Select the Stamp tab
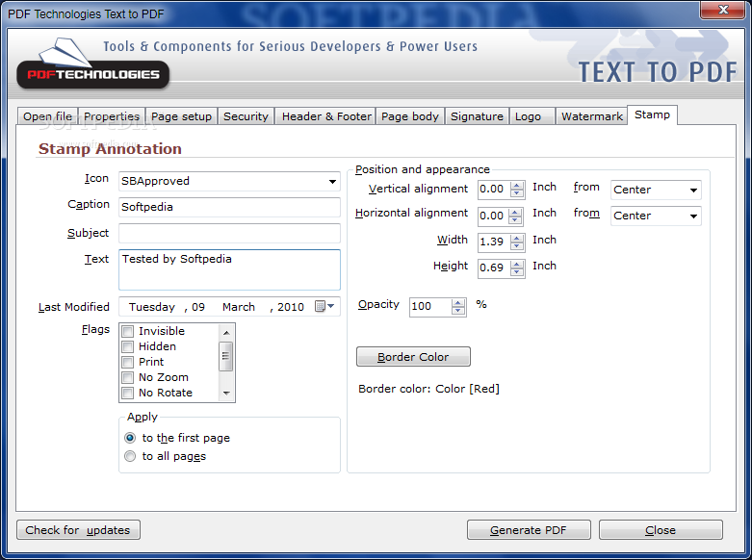The image size is (752, 560). click(x=652, y=115)
